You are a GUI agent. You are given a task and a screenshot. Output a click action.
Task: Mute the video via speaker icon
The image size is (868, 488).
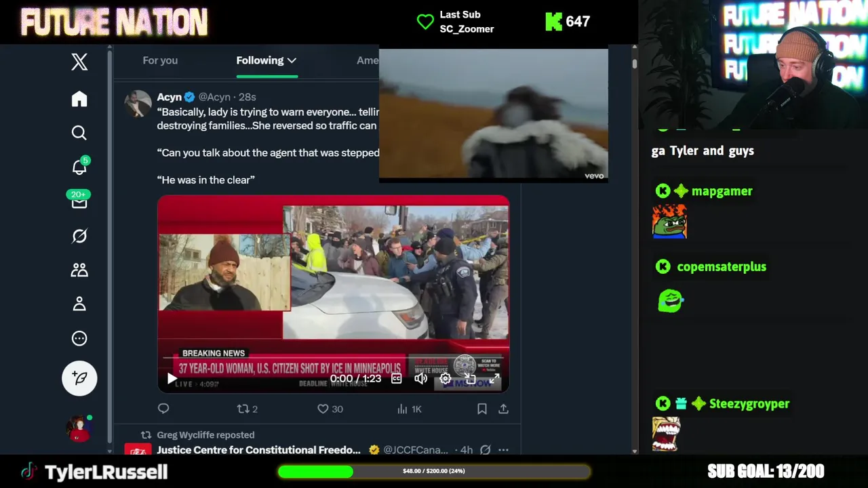(x=421, y=378)
